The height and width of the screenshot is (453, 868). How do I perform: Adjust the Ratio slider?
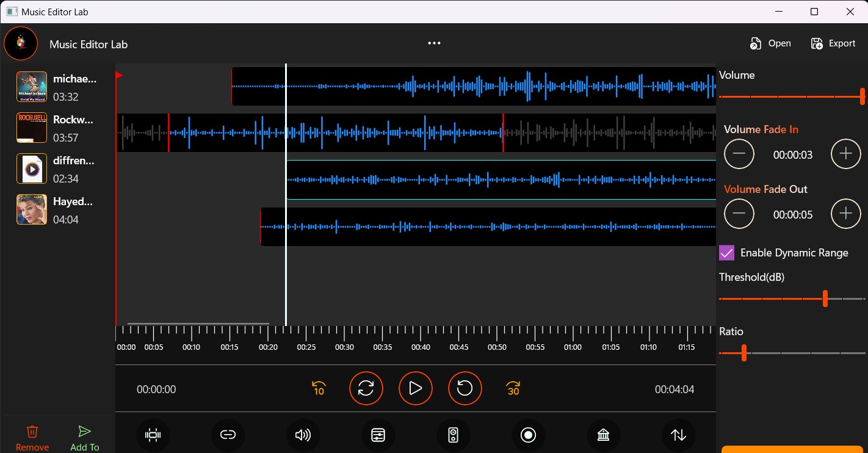tap(743, 353)
